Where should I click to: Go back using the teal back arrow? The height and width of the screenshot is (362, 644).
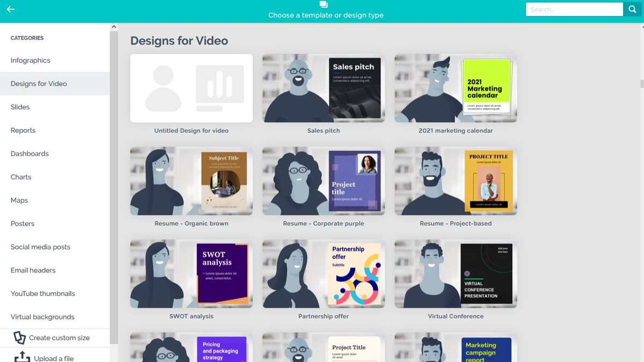point(10,9)
